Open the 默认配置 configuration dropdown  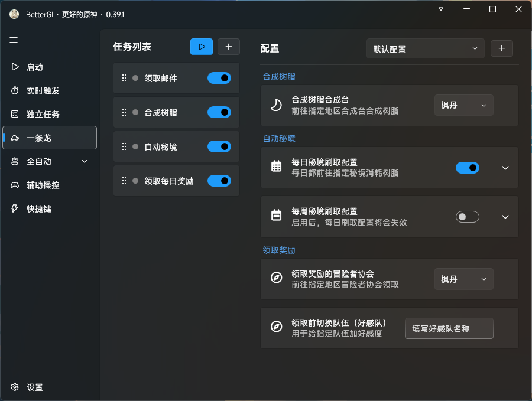pos(425,49)
